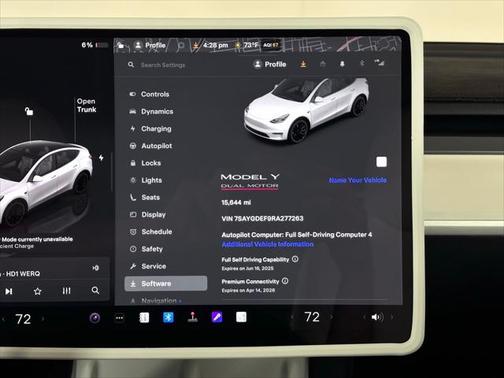Click the magnifier icon beside Search Settings
Viewport: 504px width, 378px height.
point(131,65)
